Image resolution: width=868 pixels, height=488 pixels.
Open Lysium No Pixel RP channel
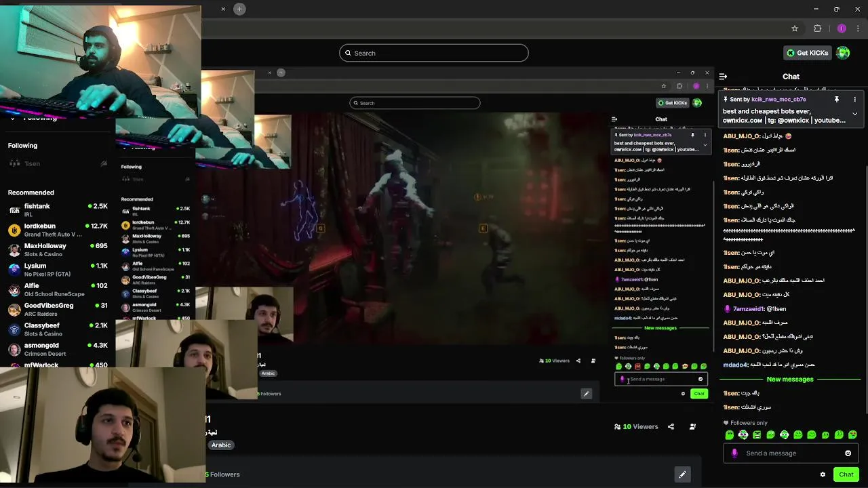(58, 270)
